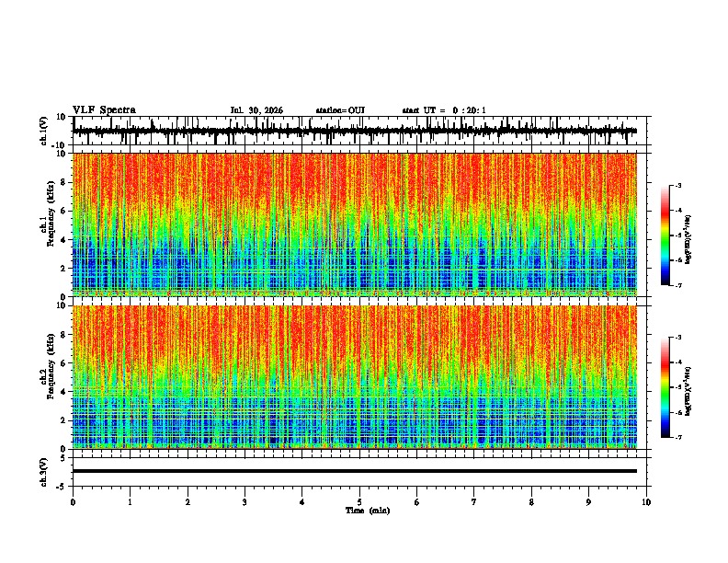Click the "6" kHz tick on ch.2 spectrogram
This screenshot has height=563, width=728.
63,363
